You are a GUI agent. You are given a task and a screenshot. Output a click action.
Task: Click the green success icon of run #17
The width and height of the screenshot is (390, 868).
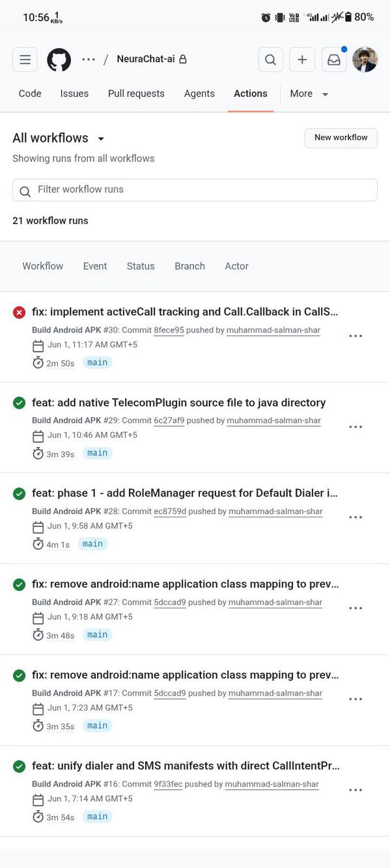click(19, 675)
